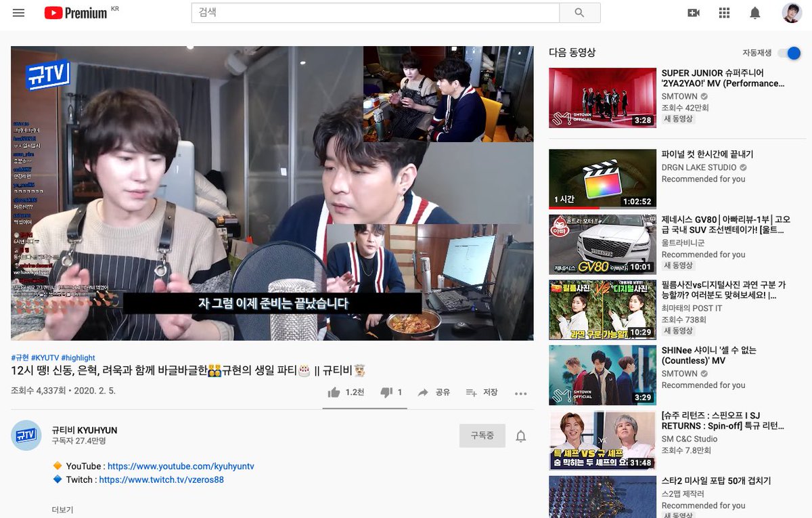
Task: Open the 규티비 KYUHYUN channel name
Action: (85, 430)
